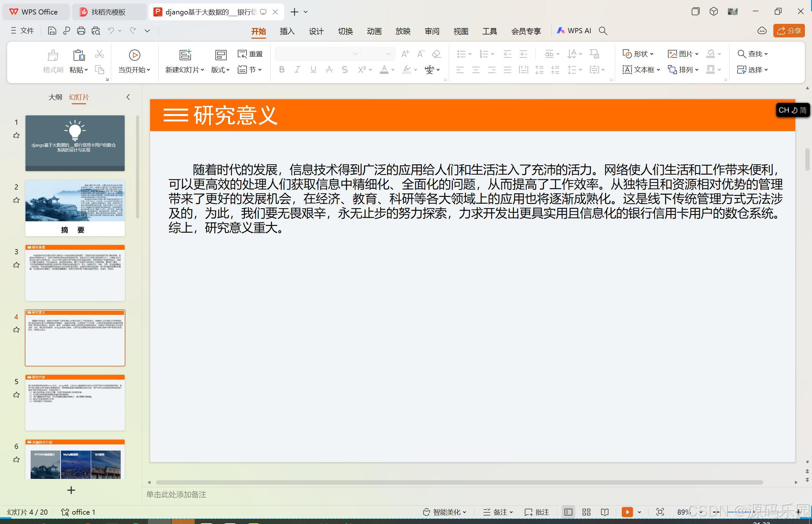The height and width of the screenshot is (524, 812).
Task: Insert a Text Box (文本框)
Action: 641,70
